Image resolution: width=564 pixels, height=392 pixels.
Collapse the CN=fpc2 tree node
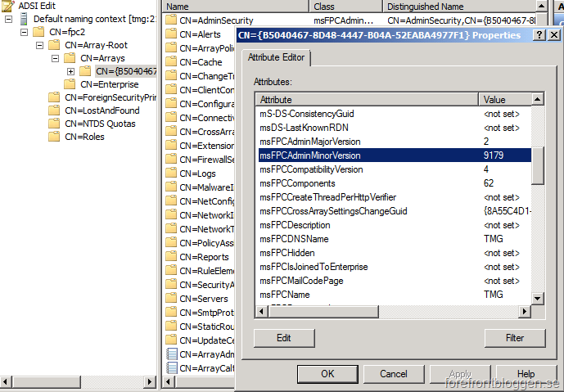[x=25, y=32]
